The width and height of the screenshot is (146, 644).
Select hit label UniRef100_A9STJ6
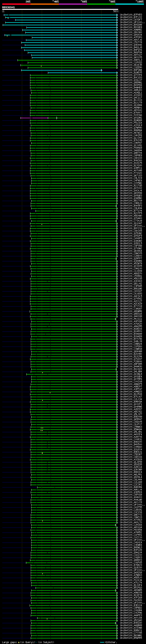(x=131, y=40)
